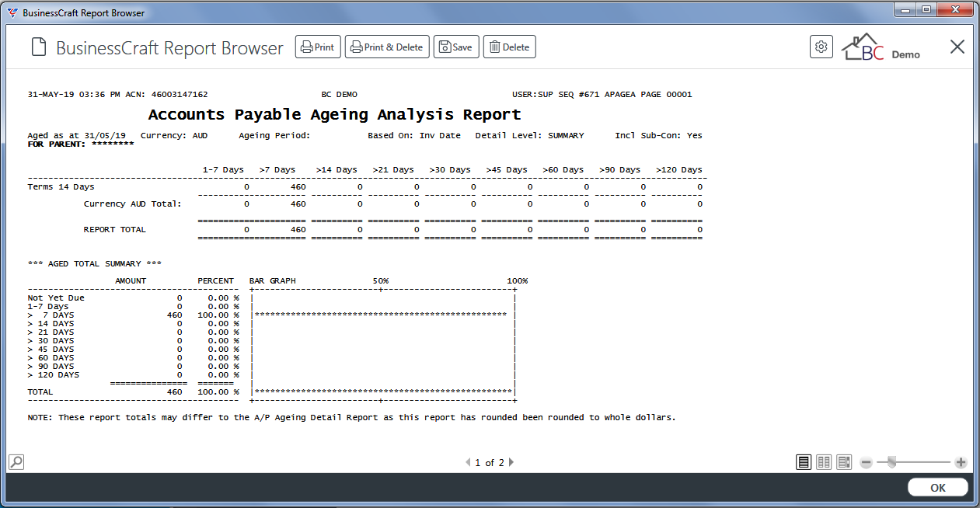The width and height of the screenshot is (980, 508).
Task: Click the document page icon beside the title
Action: pyautogui.click(x=38, y=47)
